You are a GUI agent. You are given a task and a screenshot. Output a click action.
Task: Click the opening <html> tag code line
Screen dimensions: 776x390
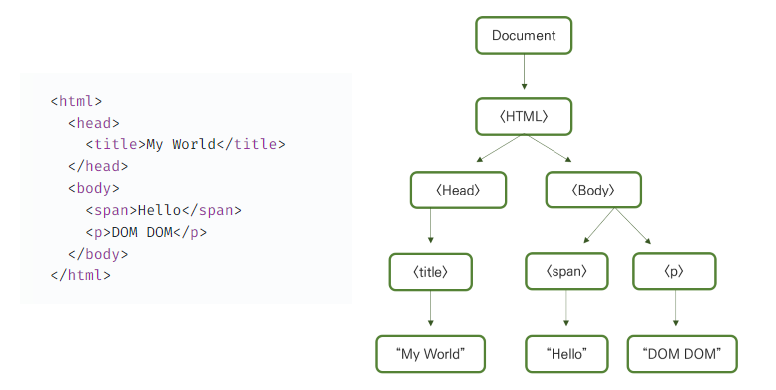tap(76, 101)
